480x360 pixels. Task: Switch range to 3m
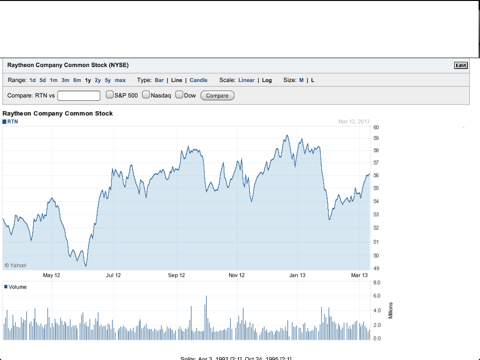point(65,80)
